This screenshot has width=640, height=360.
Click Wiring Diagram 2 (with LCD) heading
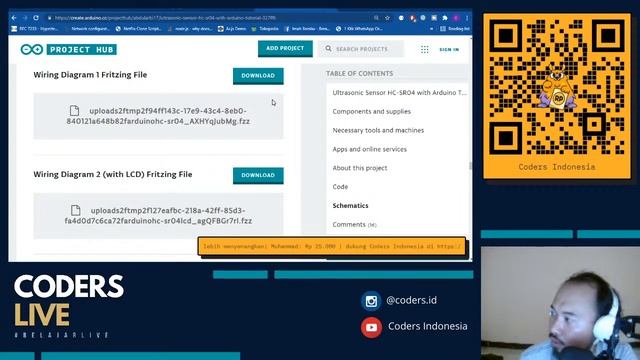pos(113,174)
